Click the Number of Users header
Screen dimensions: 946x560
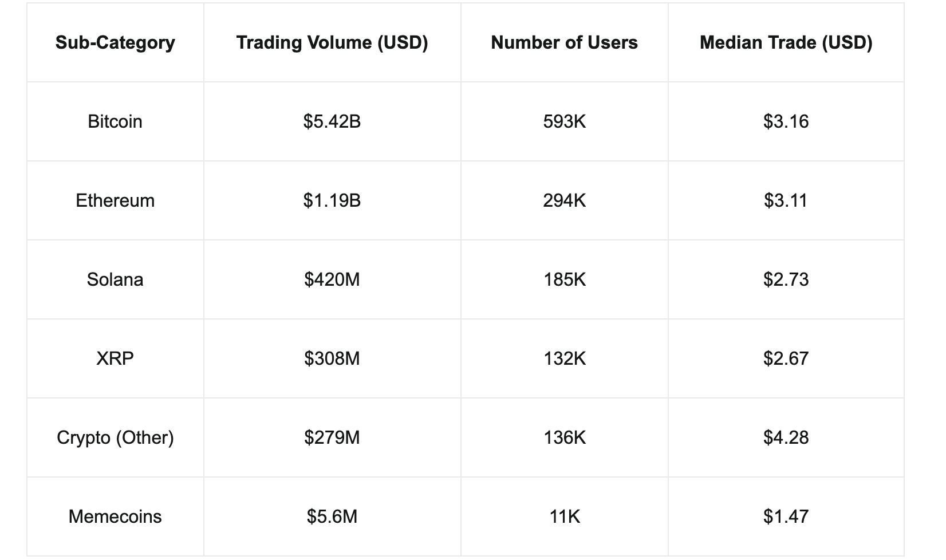(x=564, y=42)
